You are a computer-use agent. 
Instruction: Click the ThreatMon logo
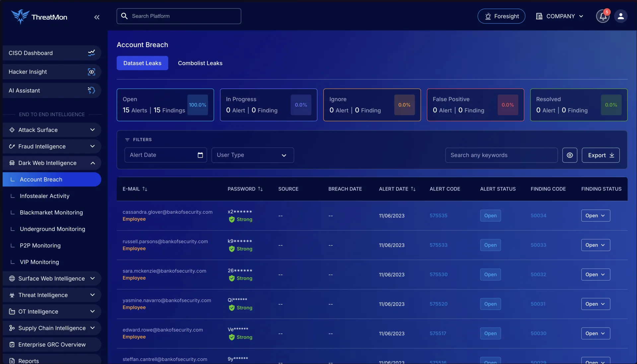39,17
